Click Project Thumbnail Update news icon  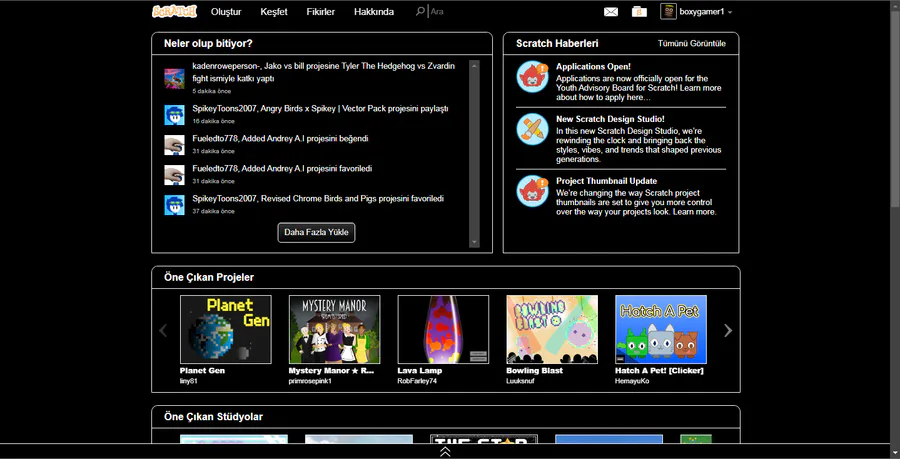tap(532, 191)
